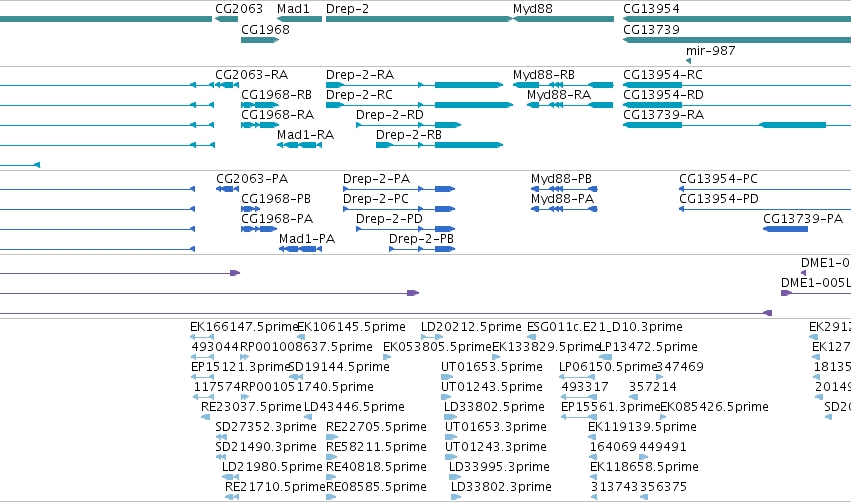Click the Mad1 gene bar
This screenshot has height=502, width=851.
click(x=300, y=19)
